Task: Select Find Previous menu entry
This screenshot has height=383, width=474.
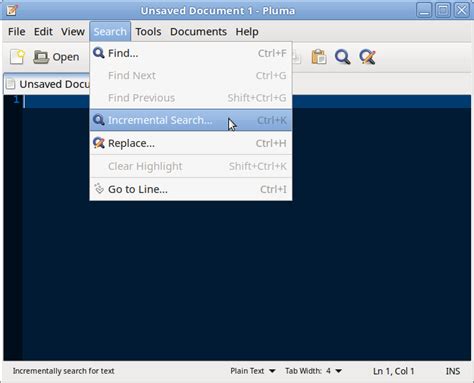Action: pos(191,98)
